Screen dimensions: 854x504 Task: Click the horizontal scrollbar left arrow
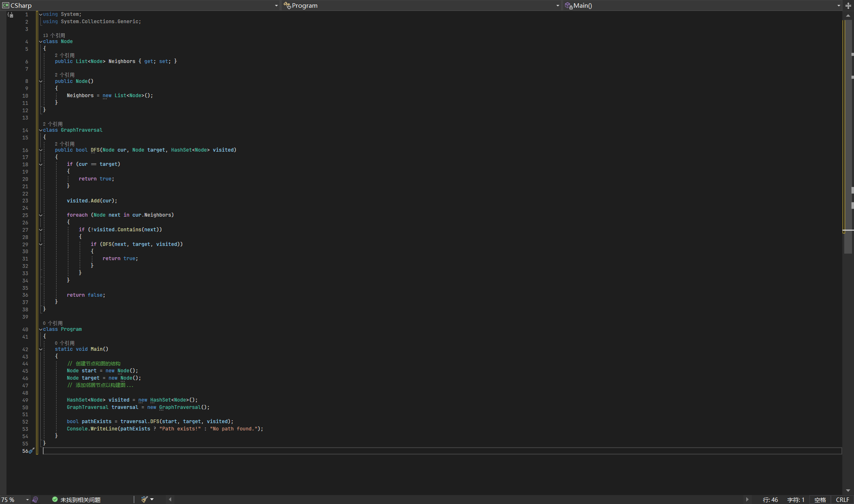pos(170,500)
